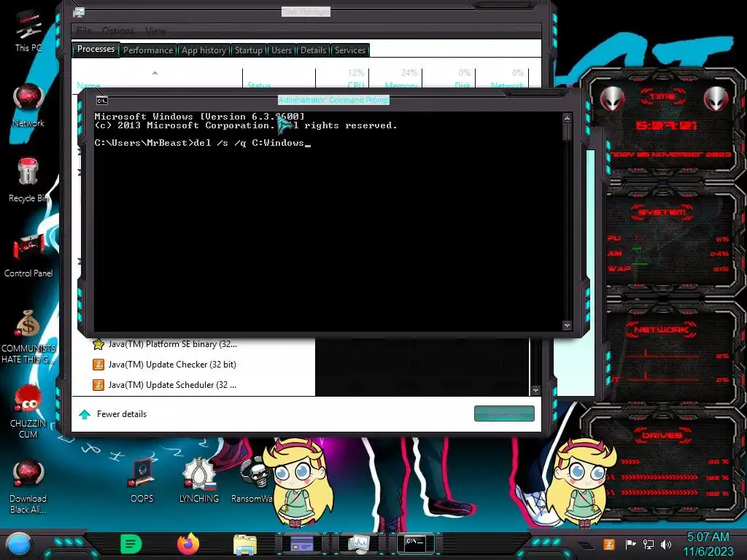Viewport: 747px width, 560px height.
Task: Open the Options menu in Task Manager
Action: 118,31
